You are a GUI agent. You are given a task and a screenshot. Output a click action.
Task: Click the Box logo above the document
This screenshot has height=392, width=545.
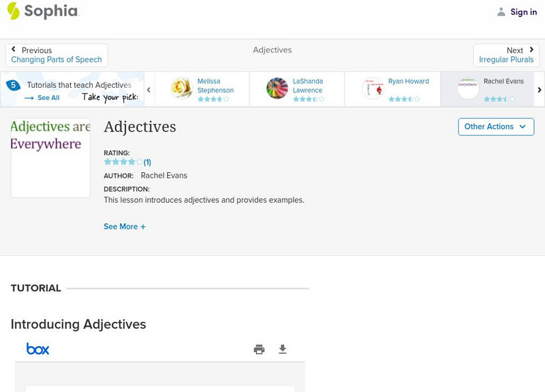click(x=38, y=348)
